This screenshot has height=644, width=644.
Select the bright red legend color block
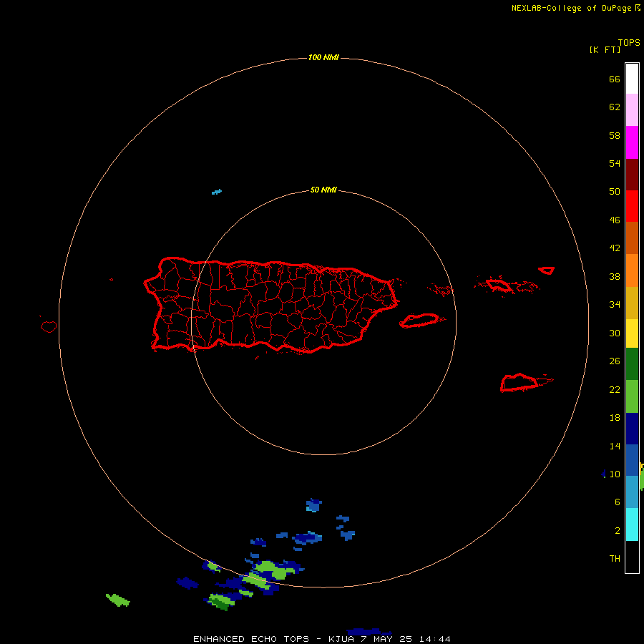(632, 206)
